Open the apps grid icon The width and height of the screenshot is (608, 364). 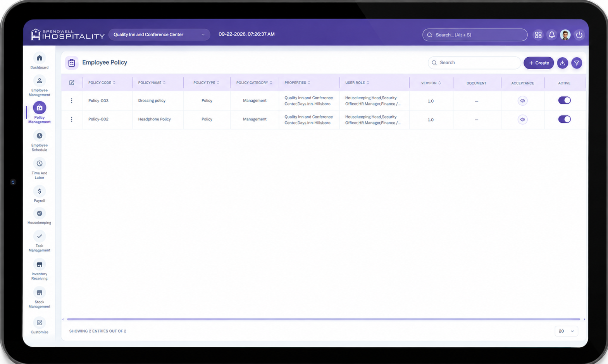coord(538,35)
